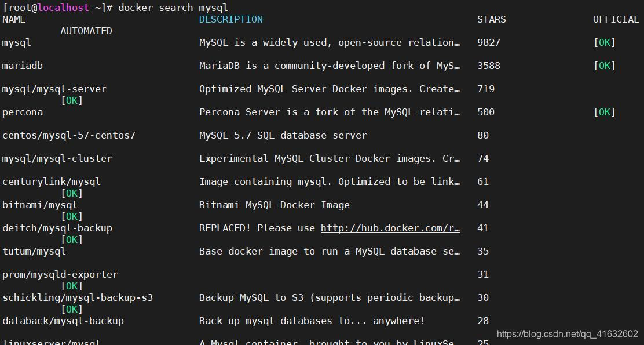Click the 30 stars value for schickling image
Viewport: 644px width, 345px height.
coord(483,297)
